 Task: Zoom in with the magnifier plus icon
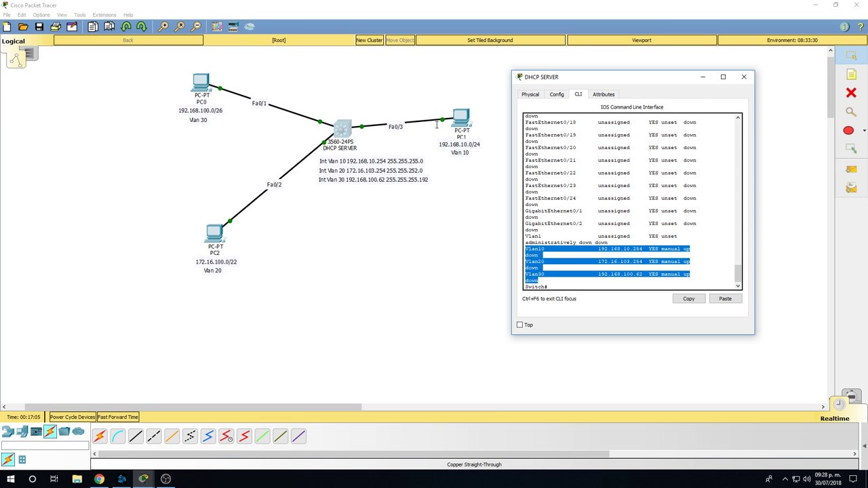click(x=163, y=26)
